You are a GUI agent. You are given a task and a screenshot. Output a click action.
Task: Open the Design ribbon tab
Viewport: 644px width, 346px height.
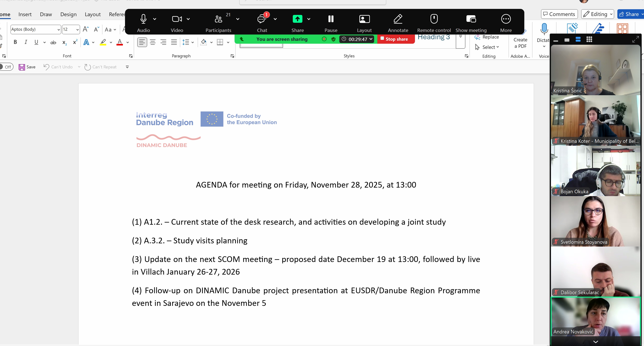[68, 15]
